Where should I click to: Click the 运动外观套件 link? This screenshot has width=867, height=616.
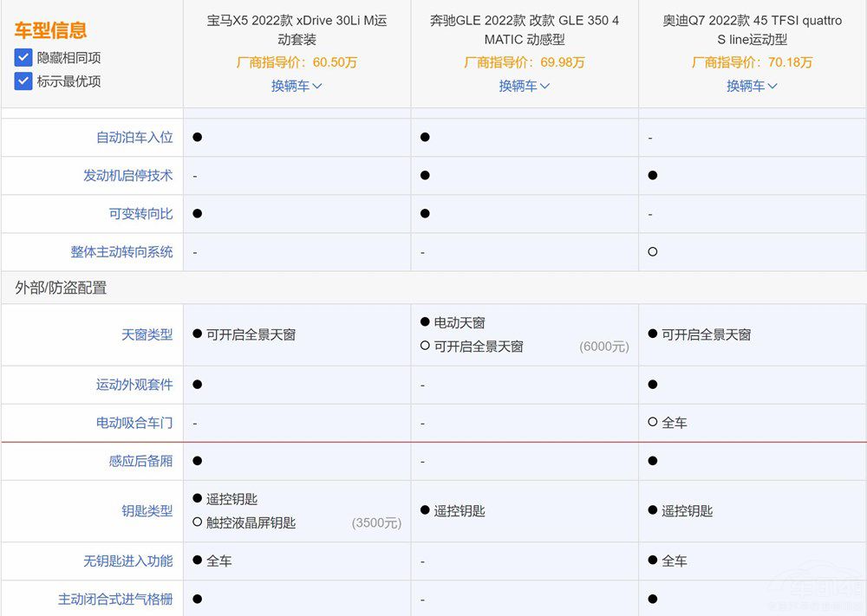[x=134, y=384]
